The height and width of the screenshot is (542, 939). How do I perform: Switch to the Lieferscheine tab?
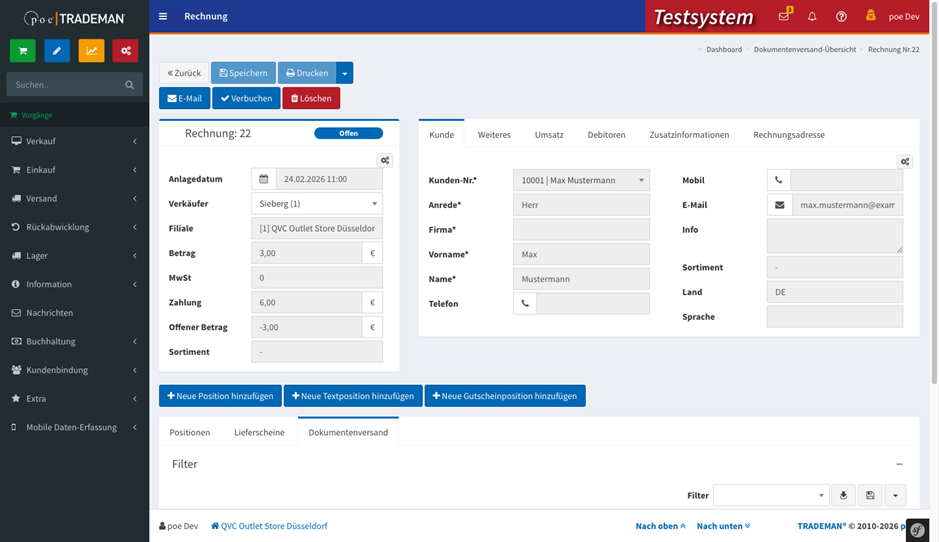coord(259,432)
